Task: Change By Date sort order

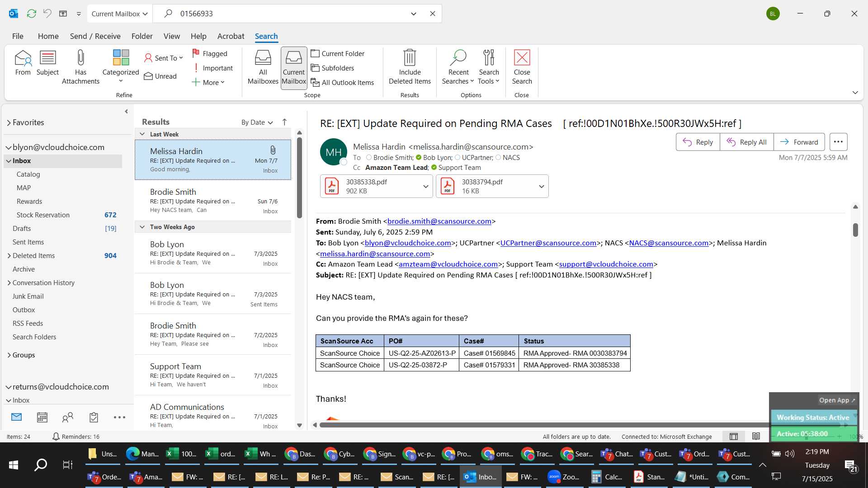Action: tap(257, 122)
